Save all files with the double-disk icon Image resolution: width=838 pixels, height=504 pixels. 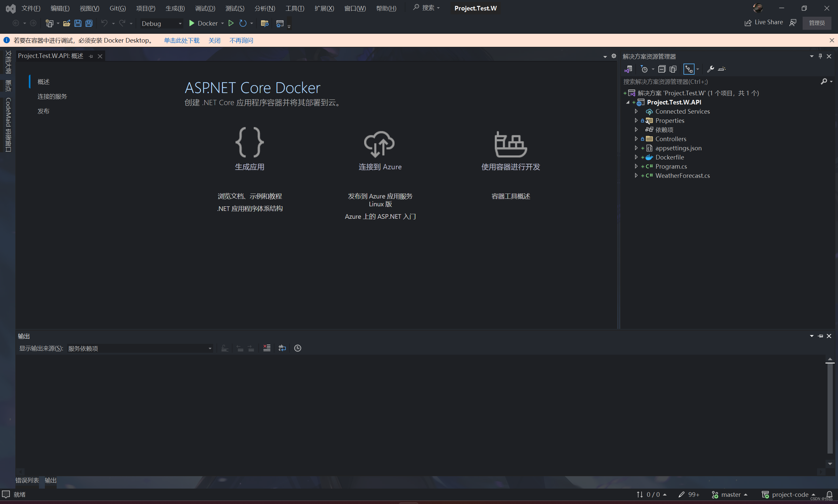(x=89, y=24)
